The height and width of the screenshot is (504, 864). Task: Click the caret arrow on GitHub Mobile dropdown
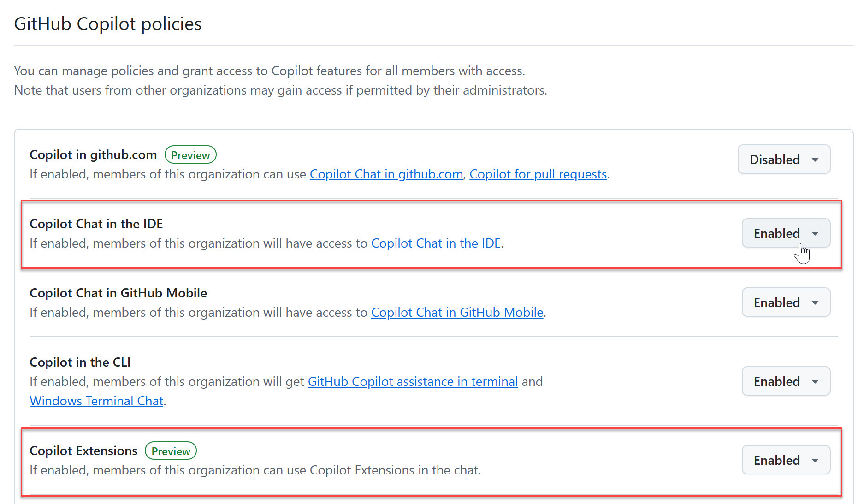tap(815, 303)
